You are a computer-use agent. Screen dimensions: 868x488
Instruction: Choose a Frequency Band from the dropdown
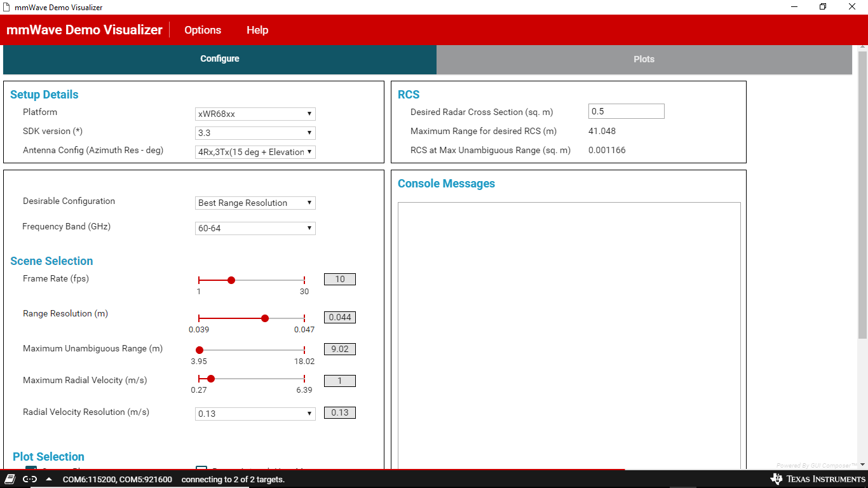coord(255,228)
